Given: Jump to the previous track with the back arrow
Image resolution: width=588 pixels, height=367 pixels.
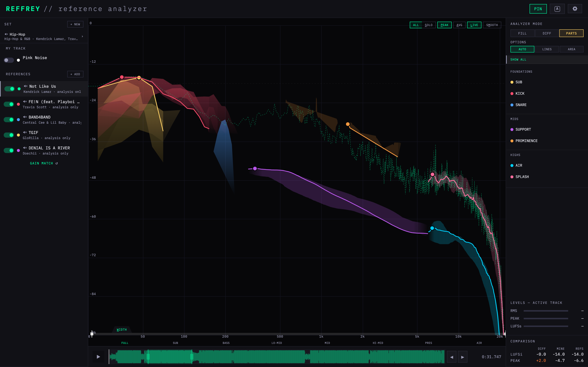Looking at the screenshot, I should (451, 357).
